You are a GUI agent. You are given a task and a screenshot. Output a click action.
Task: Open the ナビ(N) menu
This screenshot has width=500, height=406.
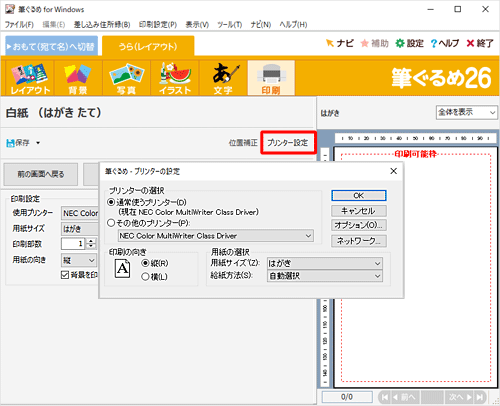pyautogui.click(x=261, y=25)
